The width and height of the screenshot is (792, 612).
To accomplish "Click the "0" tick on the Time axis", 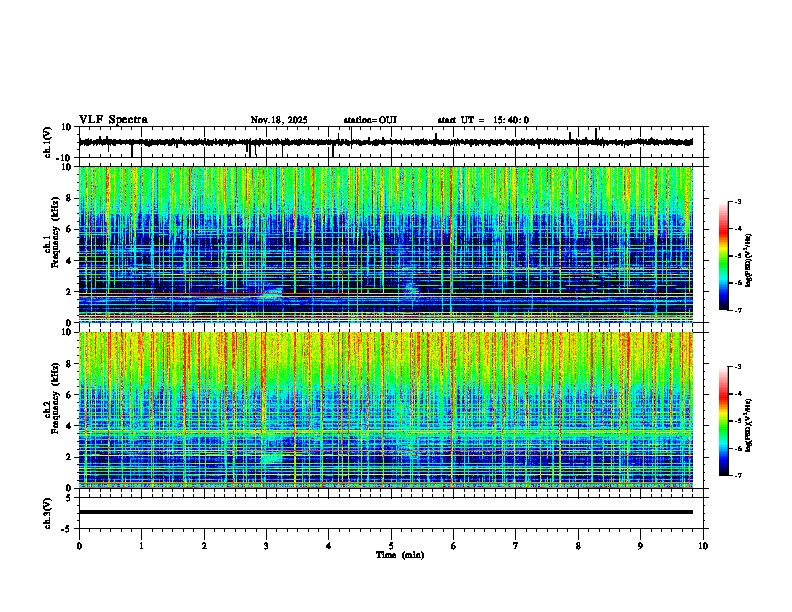I will click(x=79, y=546).
